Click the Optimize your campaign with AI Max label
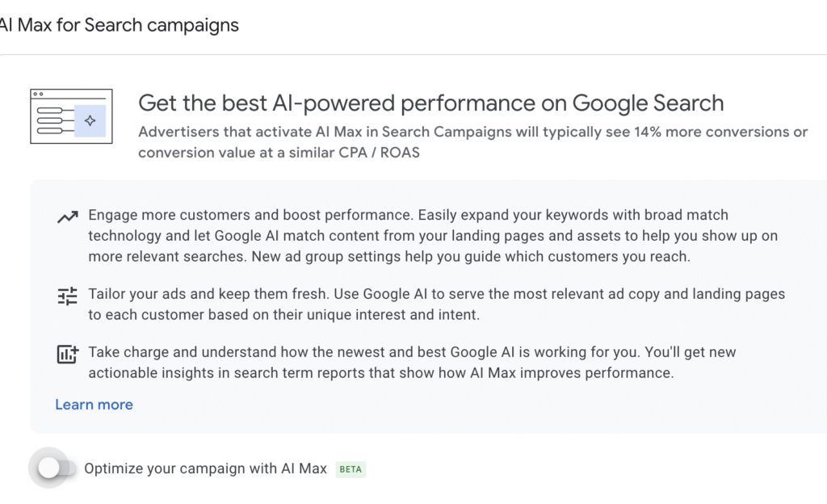The height and width of the screenshot is (504, 827). click(x=205, y=468)
